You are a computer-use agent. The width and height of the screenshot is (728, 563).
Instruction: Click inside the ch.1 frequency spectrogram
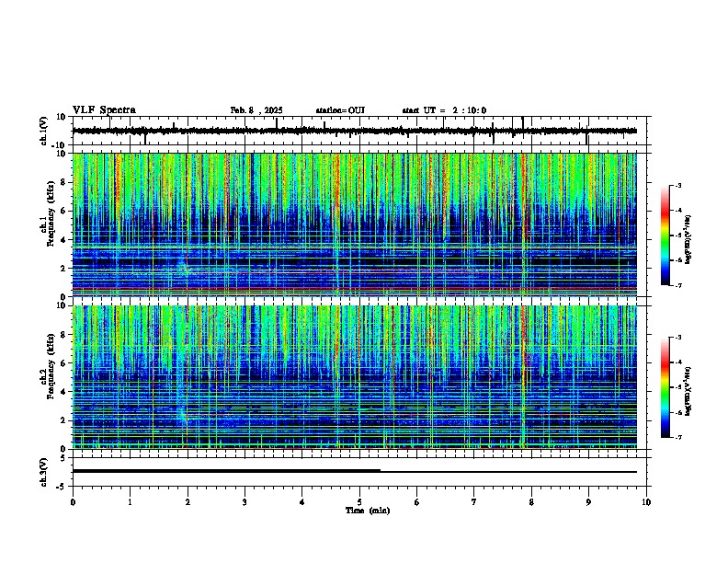click(354, 224)
